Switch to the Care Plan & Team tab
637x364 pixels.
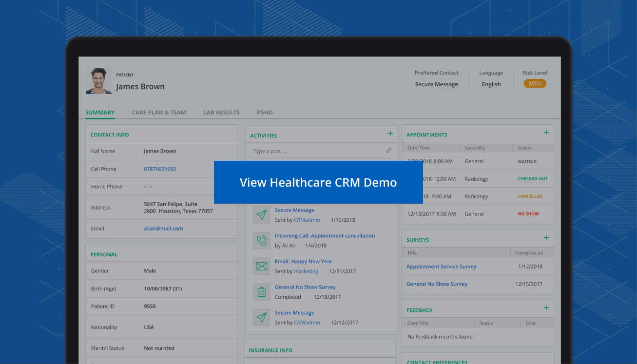[159, 112]
